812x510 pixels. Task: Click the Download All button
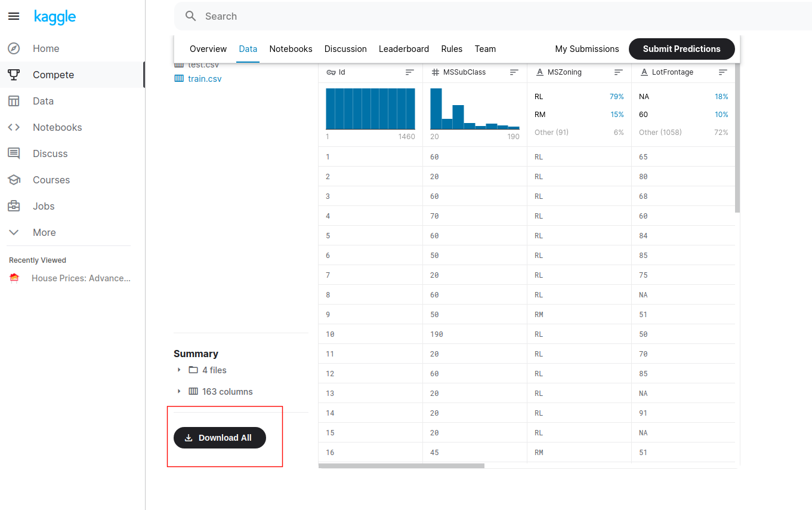click(220, 438)
